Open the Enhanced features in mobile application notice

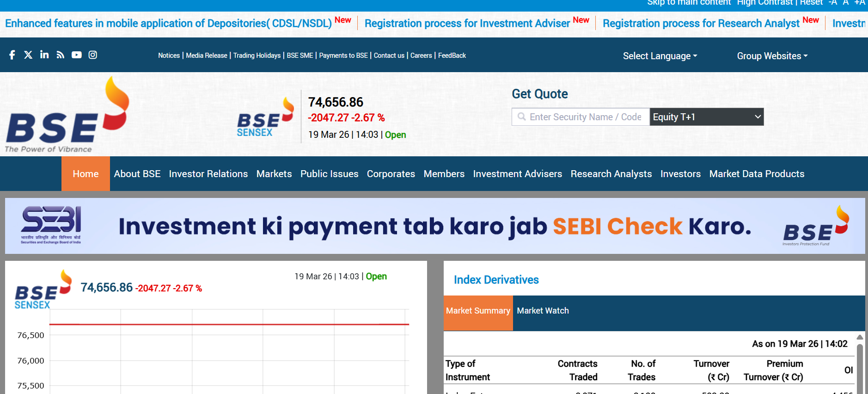[169, 24]
